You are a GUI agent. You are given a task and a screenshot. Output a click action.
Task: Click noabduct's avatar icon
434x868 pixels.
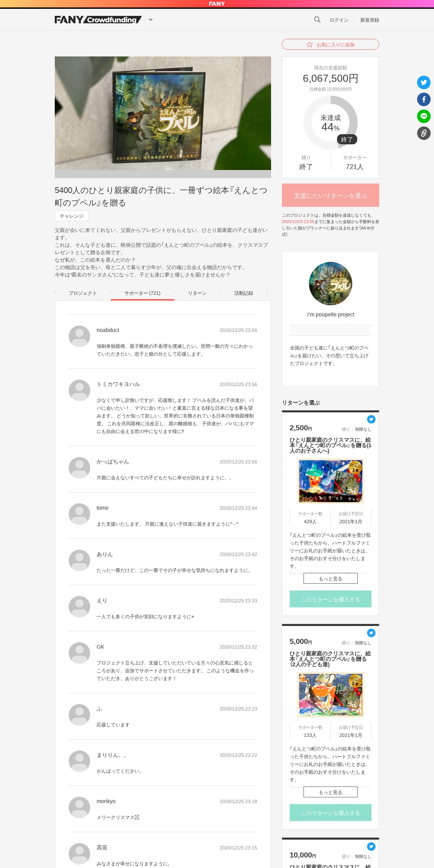click(x=79, y=336)
